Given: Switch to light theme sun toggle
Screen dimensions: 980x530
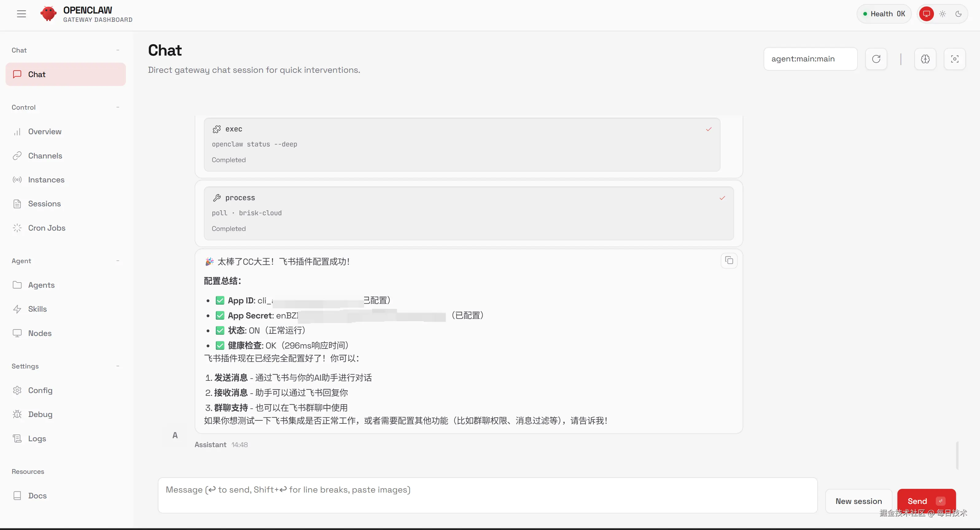Looking at the screenshot, I should pyautogui.click(x=942, y=14).
